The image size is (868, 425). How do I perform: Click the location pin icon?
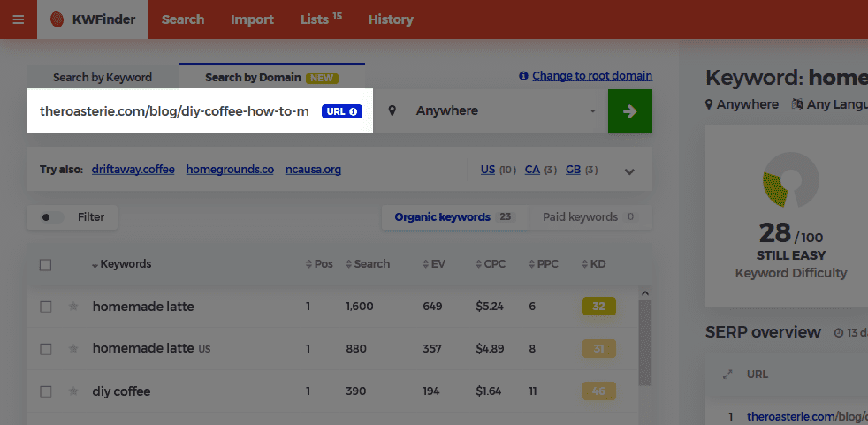pos(392,110)
